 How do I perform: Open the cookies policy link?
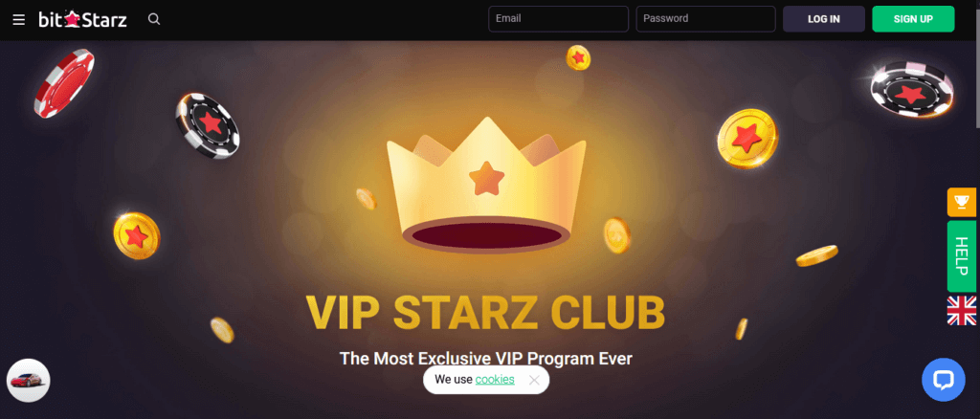(495, 379)
